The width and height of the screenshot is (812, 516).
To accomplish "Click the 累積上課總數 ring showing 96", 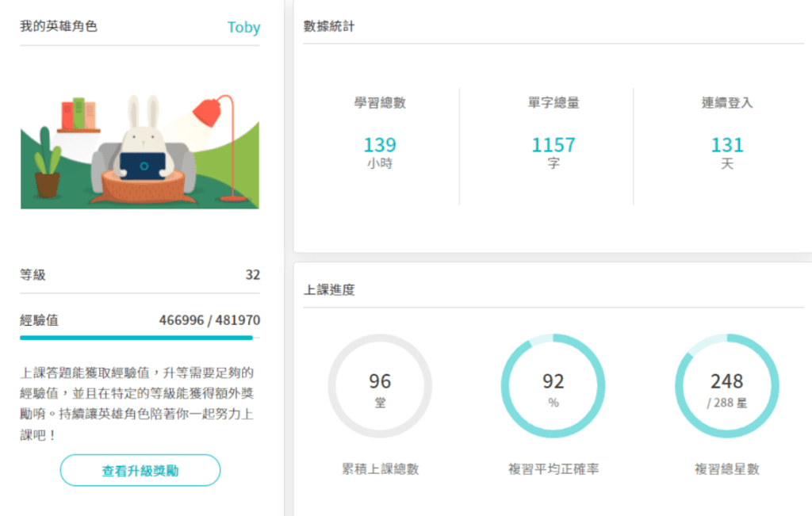I will pos(380,386).
